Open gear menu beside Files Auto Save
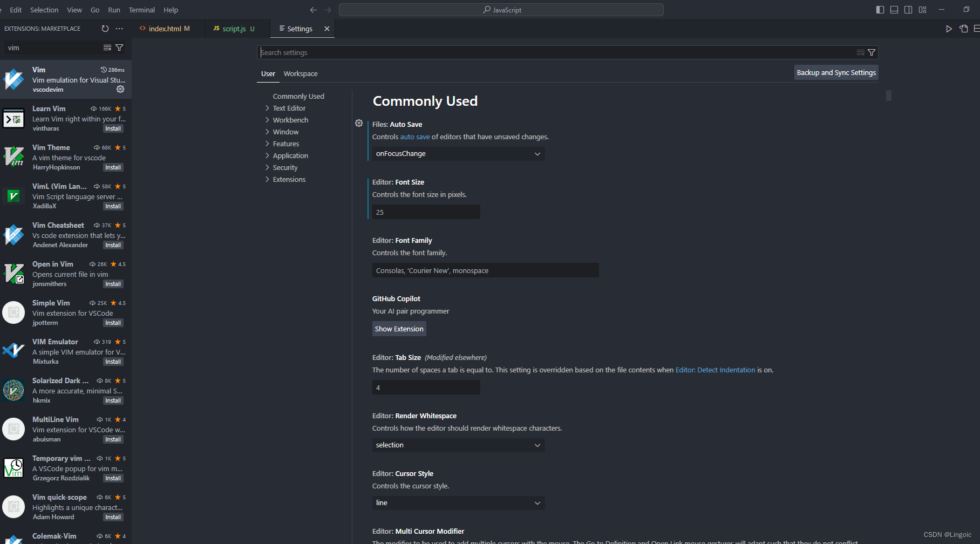The height and width of the screenshot is (544, 980). pyautogui.click(x=359, y=124)
